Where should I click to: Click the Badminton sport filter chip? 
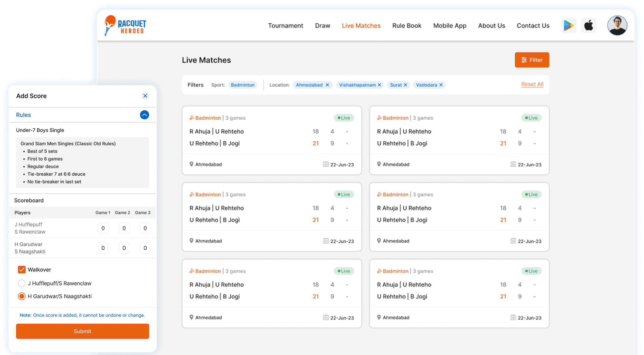point(242,85)
